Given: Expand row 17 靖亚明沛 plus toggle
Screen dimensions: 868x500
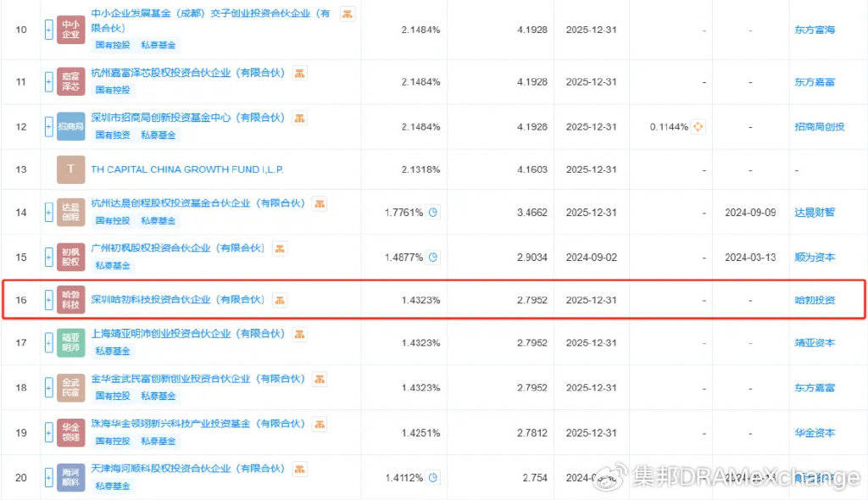Looking at the screenshot, I should (x=48, y=342).
